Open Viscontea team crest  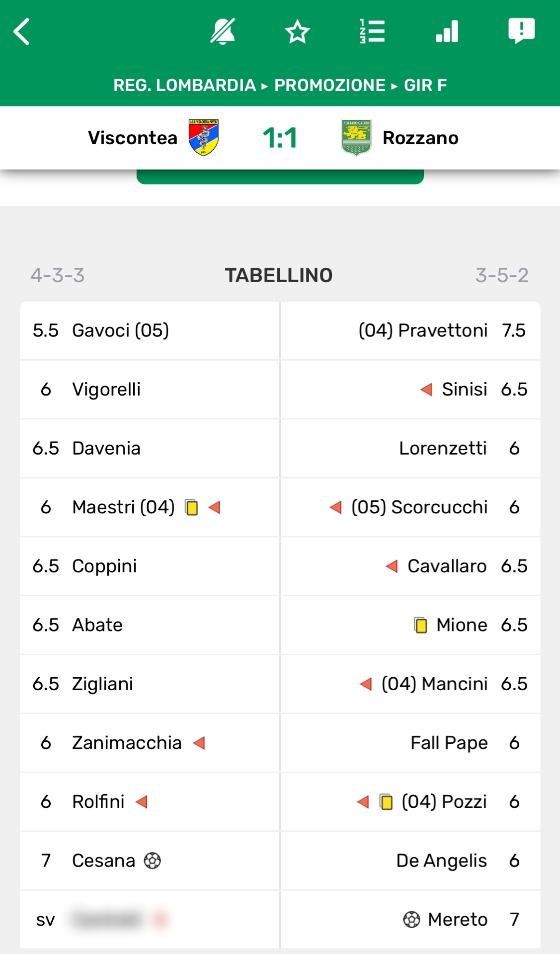[204, 138]
